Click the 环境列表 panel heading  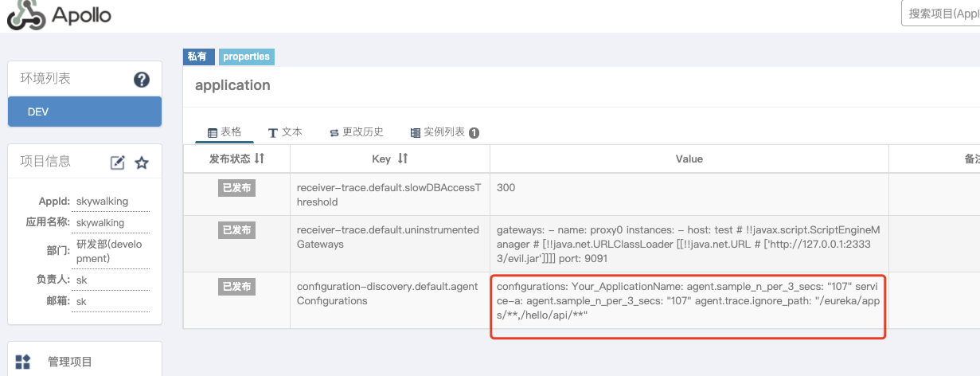coord(45,79)
